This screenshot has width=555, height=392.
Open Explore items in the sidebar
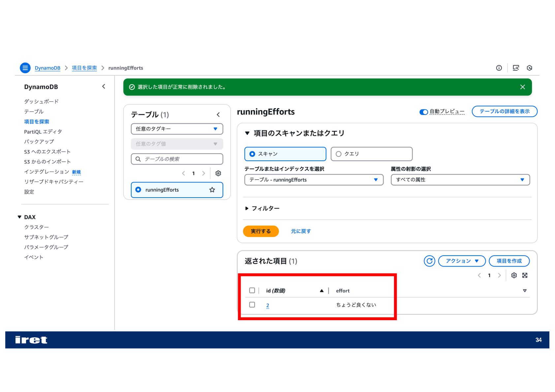click(x=37, y=122)
